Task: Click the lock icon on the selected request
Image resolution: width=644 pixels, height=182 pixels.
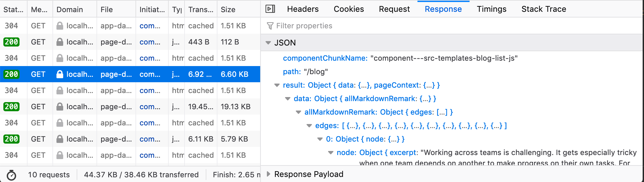Action: pyautogui.click(x=60, y=74)
